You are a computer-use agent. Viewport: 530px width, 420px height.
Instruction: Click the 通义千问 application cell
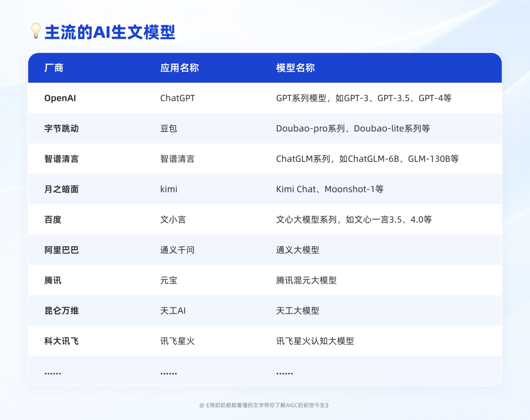[x=178, y=250]
